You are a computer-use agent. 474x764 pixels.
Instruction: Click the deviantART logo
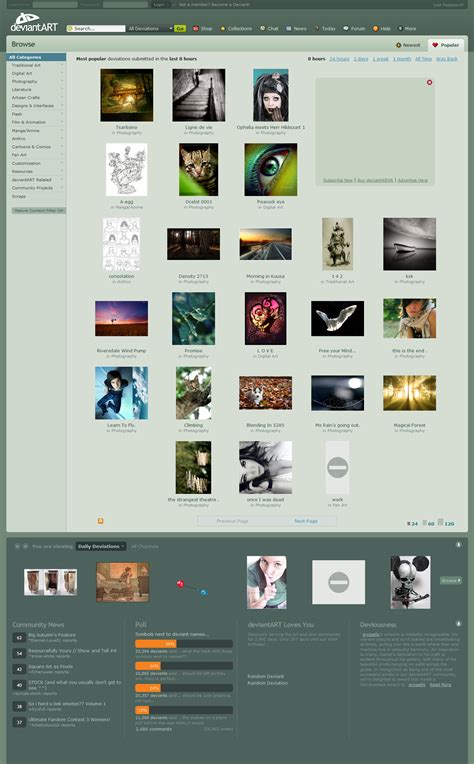34,23
